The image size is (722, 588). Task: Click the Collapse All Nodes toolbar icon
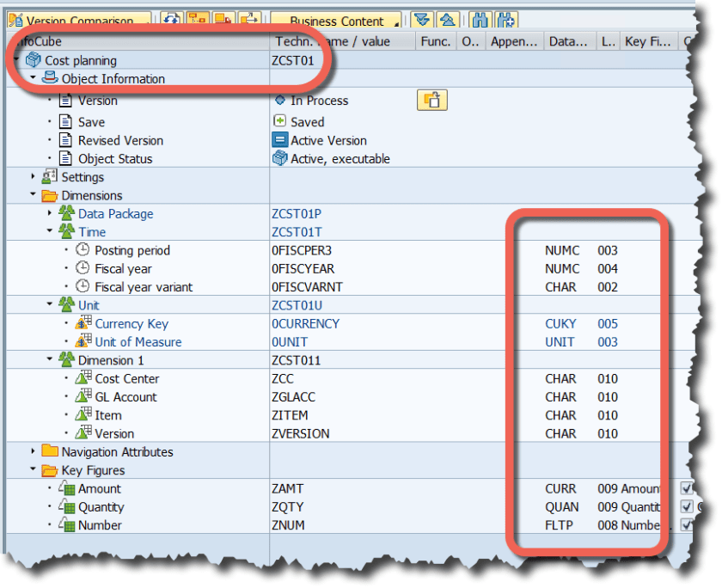(x=446, y=20)
